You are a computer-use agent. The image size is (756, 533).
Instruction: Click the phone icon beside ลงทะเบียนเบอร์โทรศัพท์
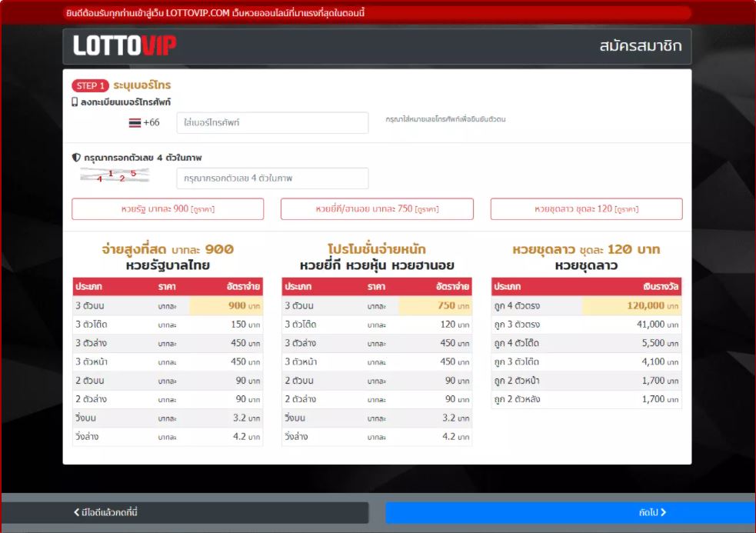(75, 102)
